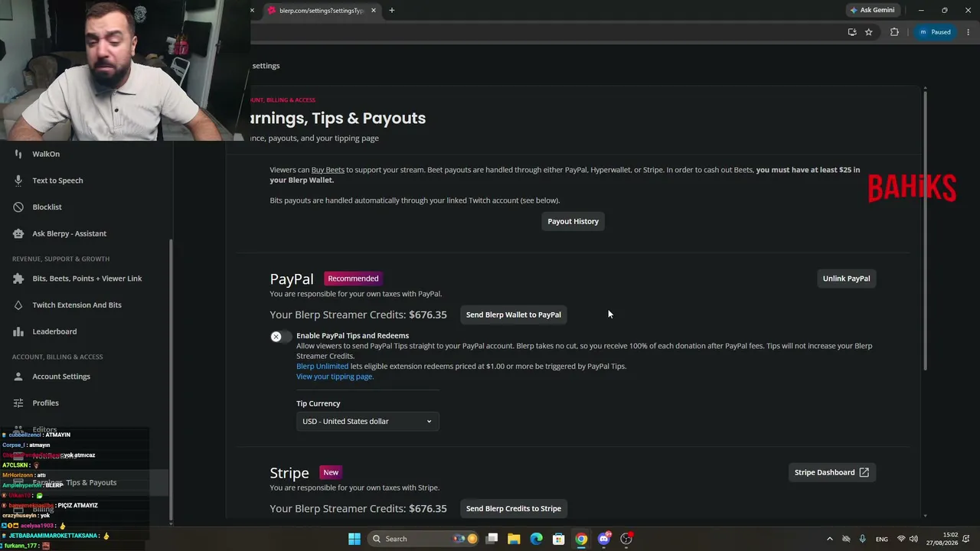This screenshot has width=980, height=551.
Task: Open Task View on the taskbar
Action: pos(492,539)
